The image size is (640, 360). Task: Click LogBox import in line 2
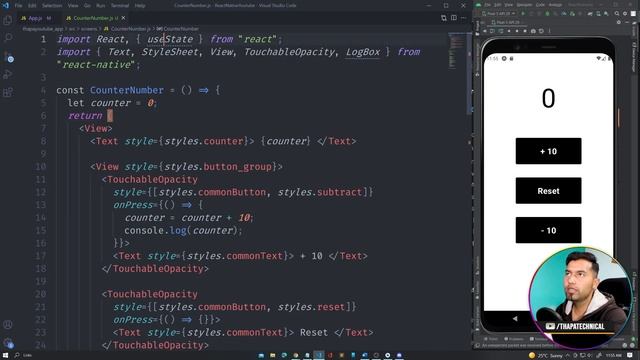(x=362, y=52)
